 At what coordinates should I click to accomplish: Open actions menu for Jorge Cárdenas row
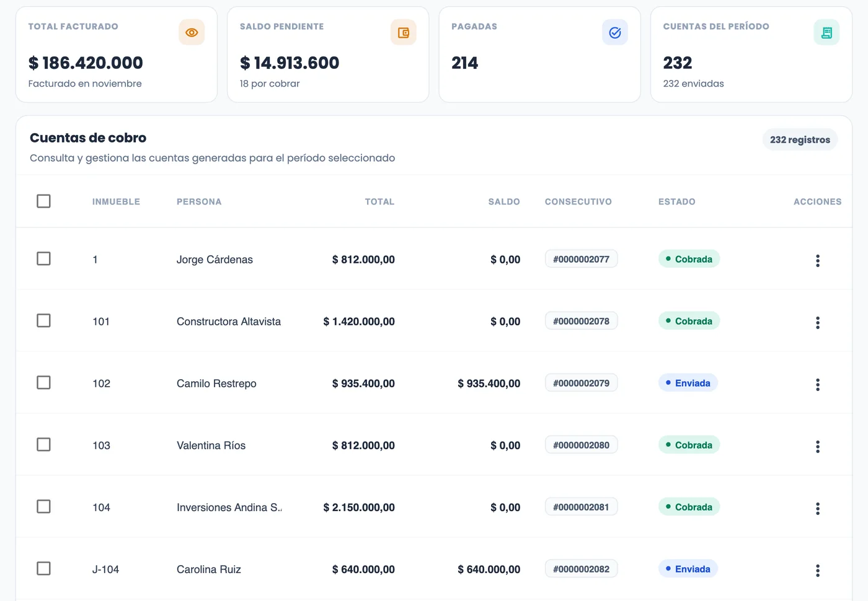[x=818, y=260]
